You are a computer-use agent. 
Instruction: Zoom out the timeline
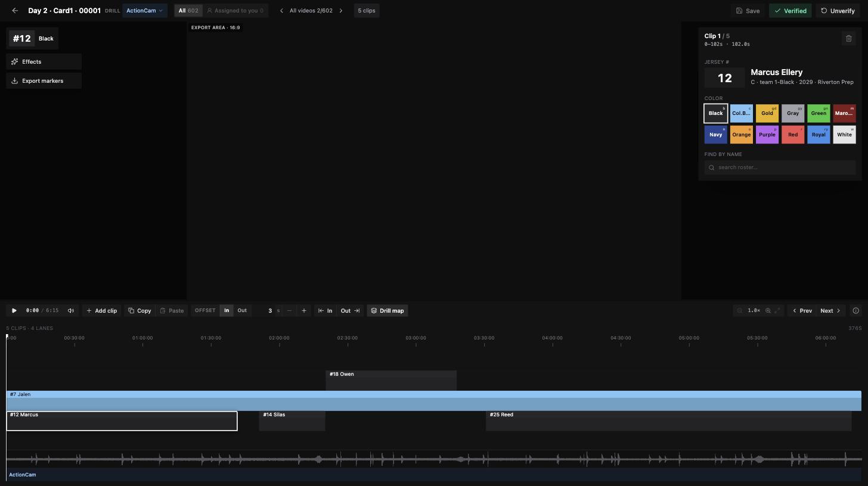pyautogui.click(x=740, y=310)
